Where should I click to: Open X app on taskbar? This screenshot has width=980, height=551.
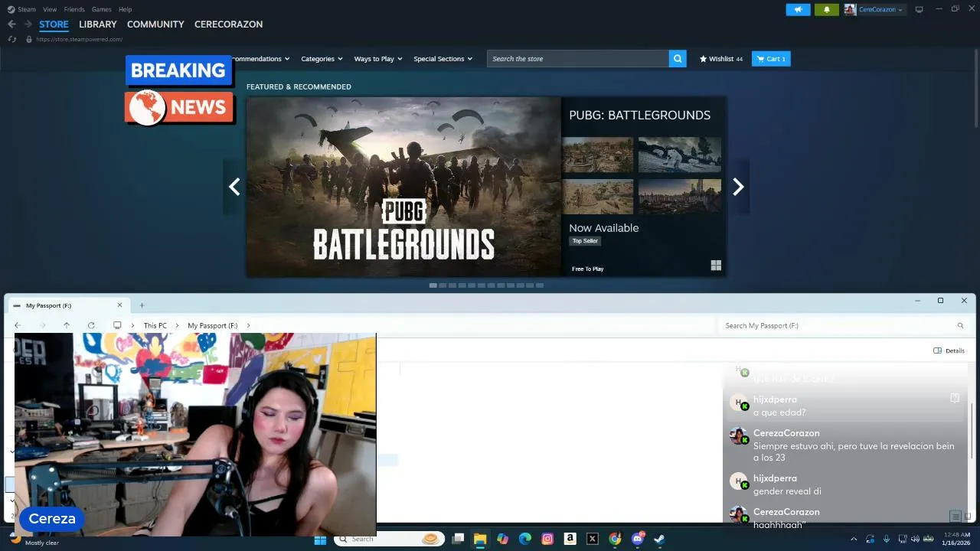click(x=592, y=539)
